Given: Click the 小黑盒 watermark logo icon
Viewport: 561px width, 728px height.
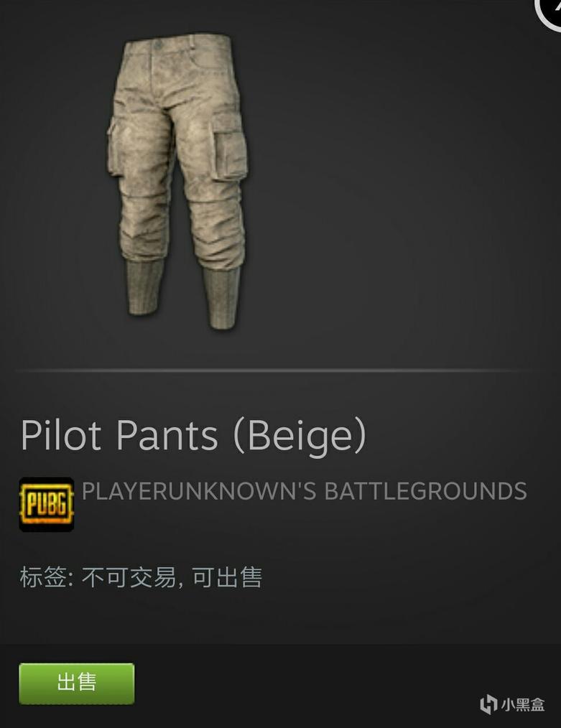Looking at the screenshot, I should pyautogui.click(x=488, y=704).
